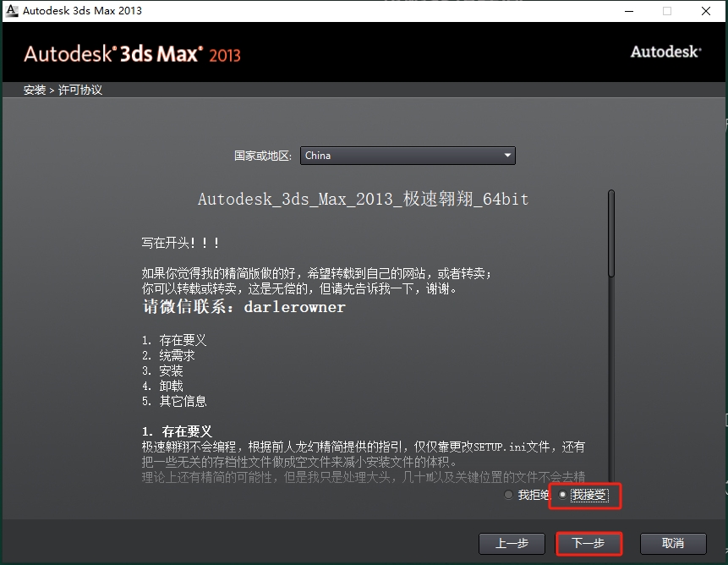Click the 取消 (Cancel) button
728x565 pixels.
[x=673, y=543]
